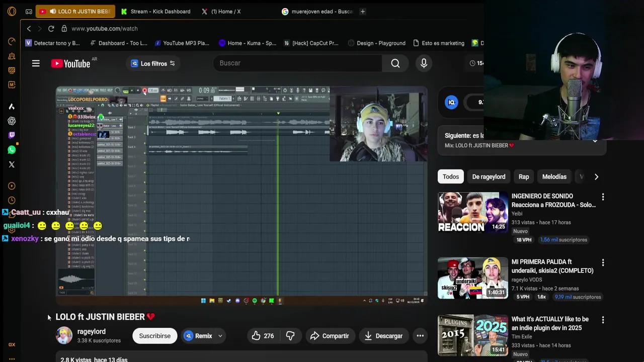Click the blue IQ badge above suggestions
This screenshot has height=362, width=644.
point(451,102)
